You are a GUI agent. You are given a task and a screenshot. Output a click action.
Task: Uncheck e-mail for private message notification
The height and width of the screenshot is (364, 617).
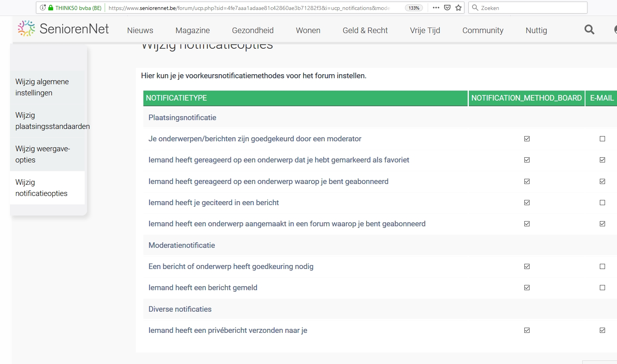pos(602,330)
